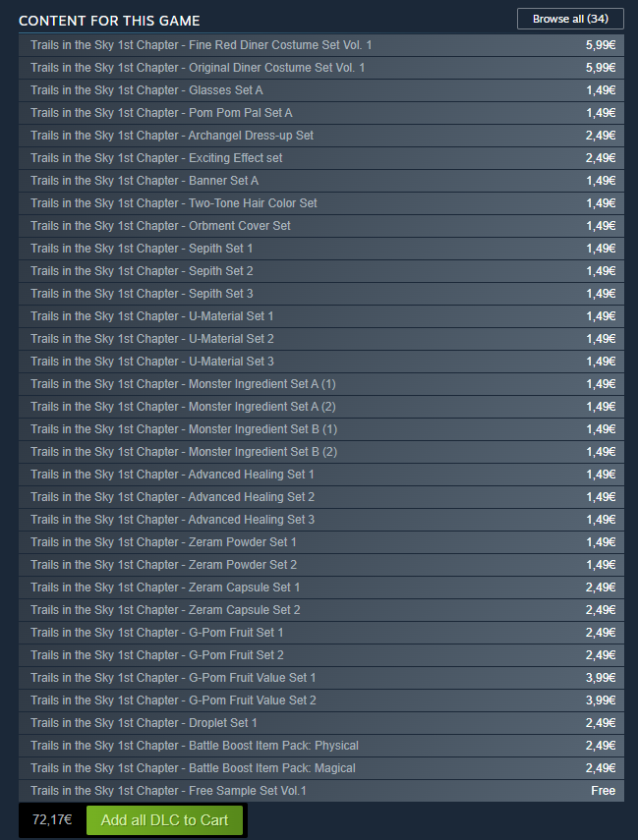This screenshot has height=840, width=638.
Task: View the Archangel Dress-up Set DLC
Action: 321,136
